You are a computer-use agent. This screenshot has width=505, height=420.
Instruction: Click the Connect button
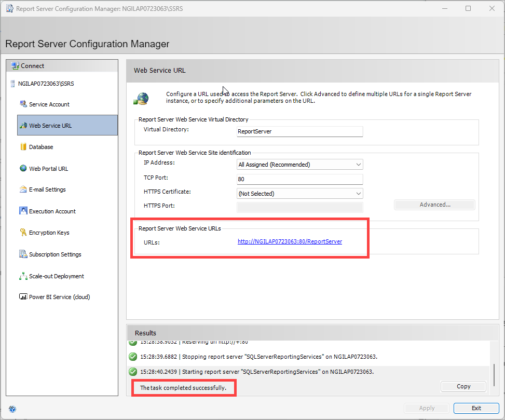(62, 66)
